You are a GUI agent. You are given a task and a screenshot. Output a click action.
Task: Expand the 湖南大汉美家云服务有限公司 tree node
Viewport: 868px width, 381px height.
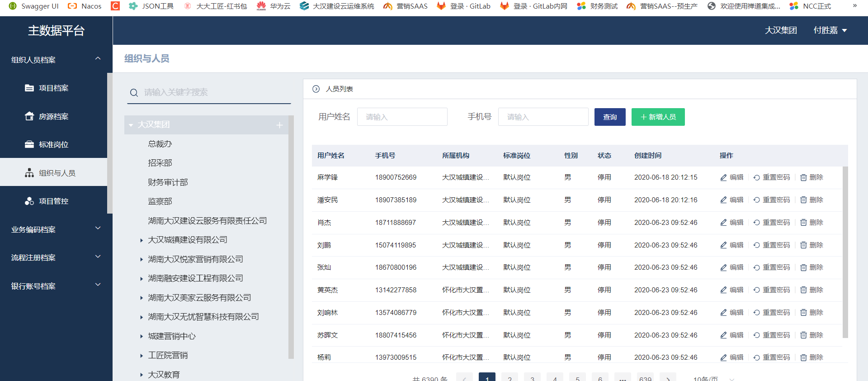coord(142,298)
